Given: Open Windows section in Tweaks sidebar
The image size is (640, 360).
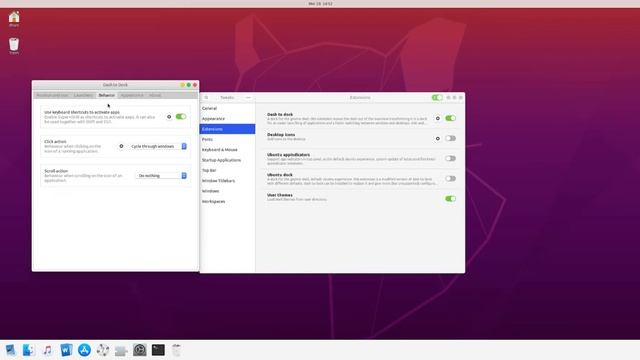Looking at the screenshot, I should (x=227, y=191).
